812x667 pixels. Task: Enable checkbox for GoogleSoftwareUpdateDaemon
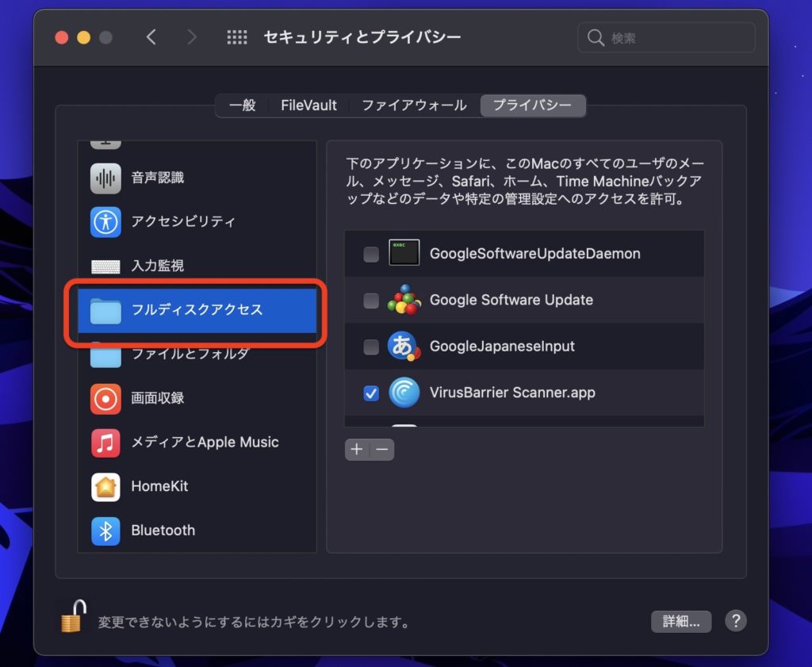point(371,254)
